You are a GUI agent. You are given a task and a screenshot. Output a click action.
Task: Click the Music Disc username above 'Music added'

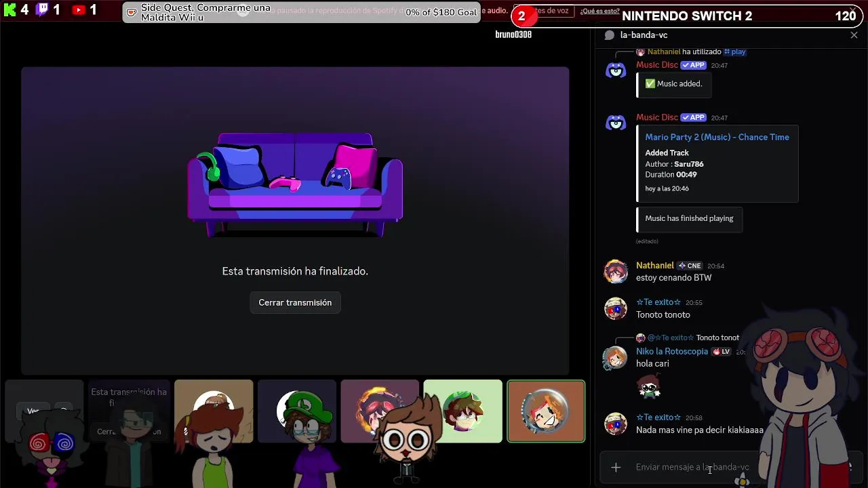pos(657,65)
